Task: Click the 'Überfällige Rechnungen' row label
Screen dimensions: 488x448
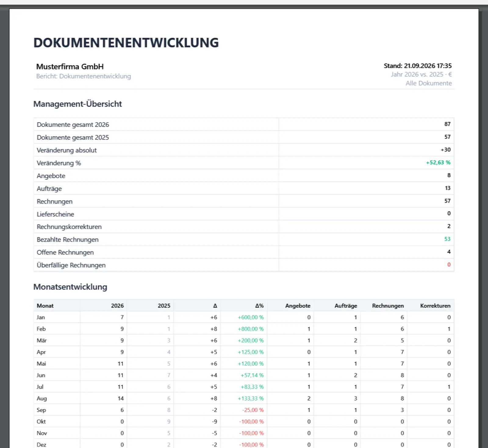Action: pos(71,265)
